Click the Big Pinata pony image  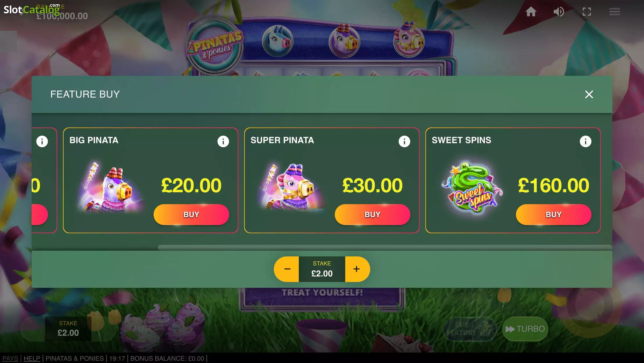[x=111, y=187]
